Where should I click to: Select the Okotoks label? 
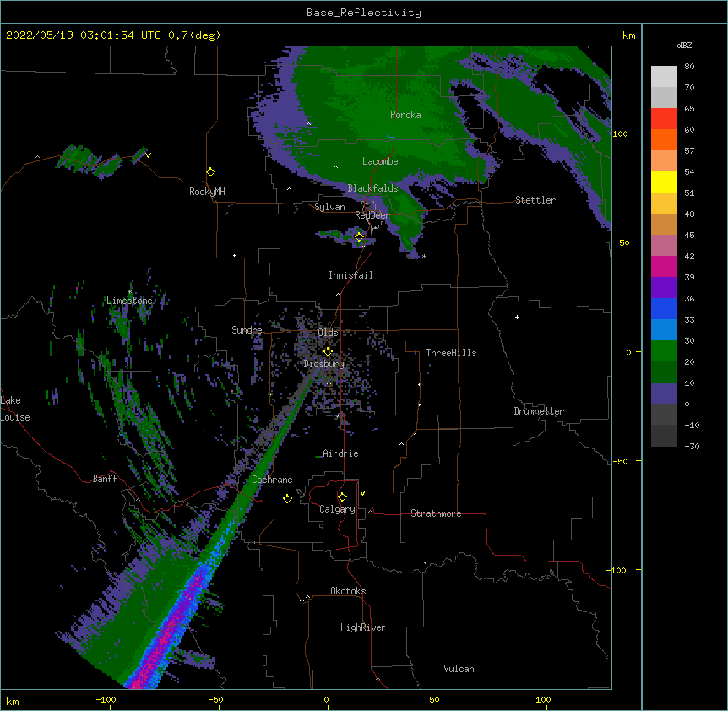(348, 591)
